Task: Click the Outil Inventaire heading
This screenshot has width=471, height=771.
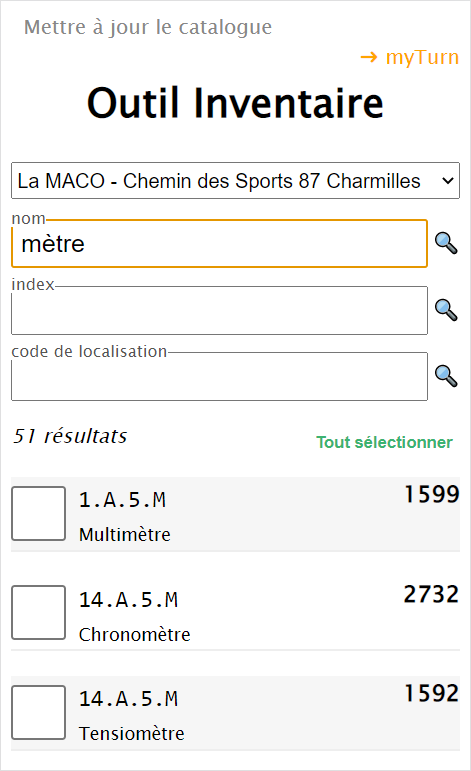Action: [235, 103]
